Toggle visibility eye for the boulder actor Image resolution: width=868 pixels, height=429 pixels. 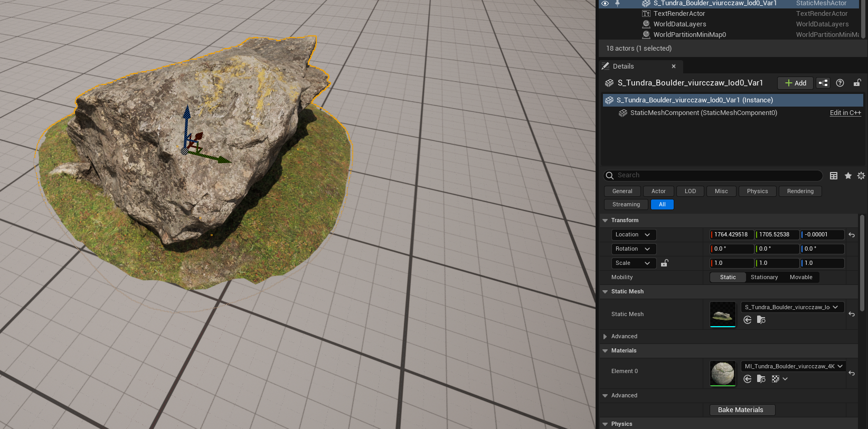tap(605, 3)
